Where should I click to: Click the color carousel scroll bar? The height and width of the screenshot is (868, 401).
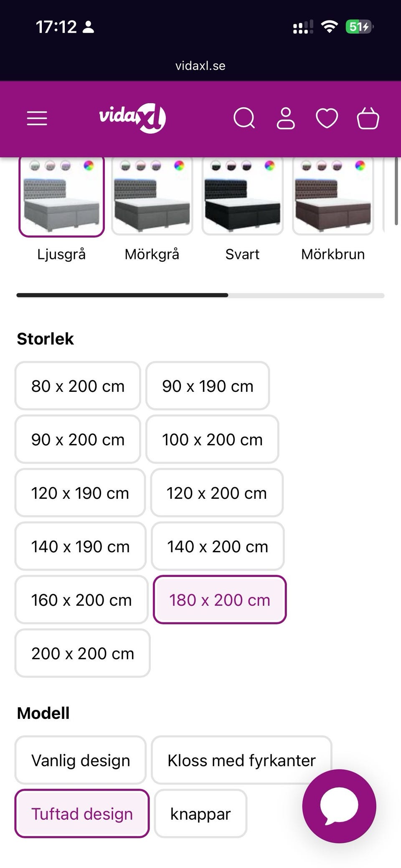(x=200, y=295)
